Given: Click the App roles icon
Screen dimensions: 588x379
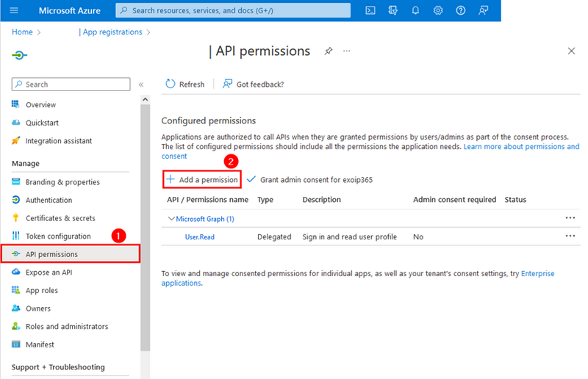Looking at the screenshot, I should (15, 290).
